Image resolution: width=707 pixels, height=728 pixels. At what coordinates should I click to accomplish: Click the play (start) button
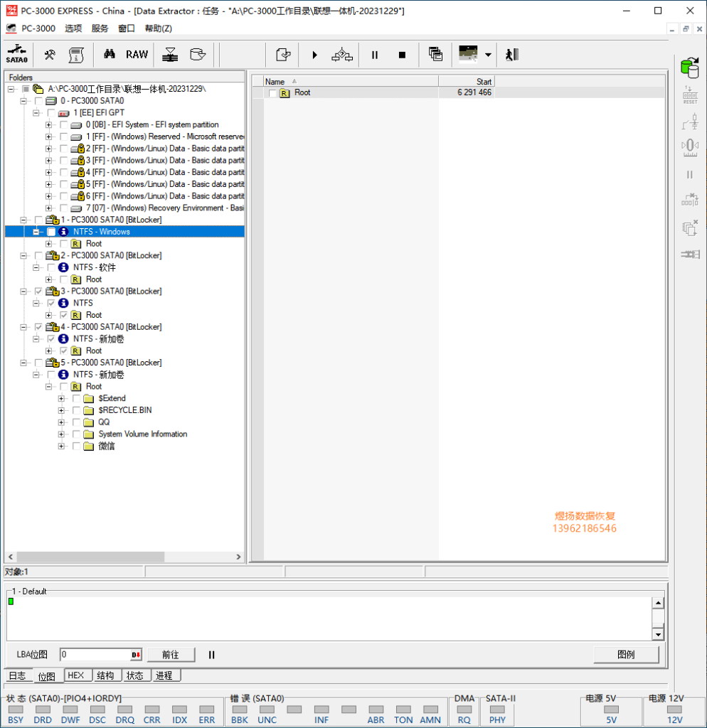coord(314,55)
